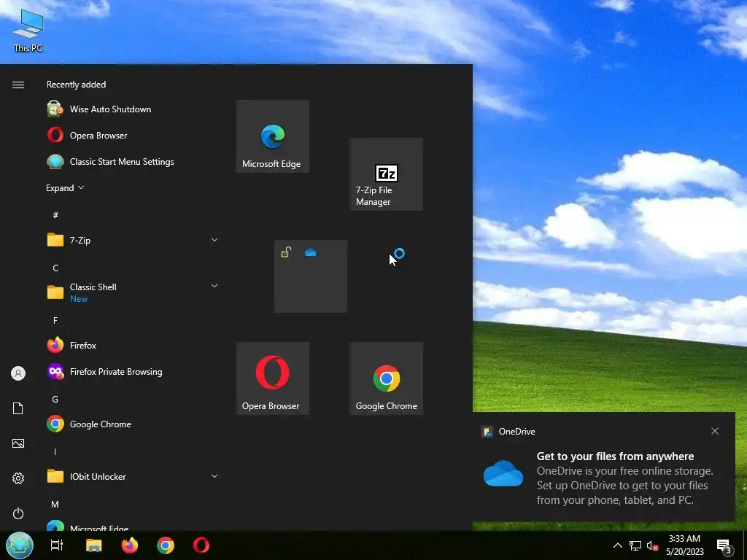Viewport: 747px width, 560px height.
Task: Open the user account button in Start sidebar
Action: [x=18, y=373]
